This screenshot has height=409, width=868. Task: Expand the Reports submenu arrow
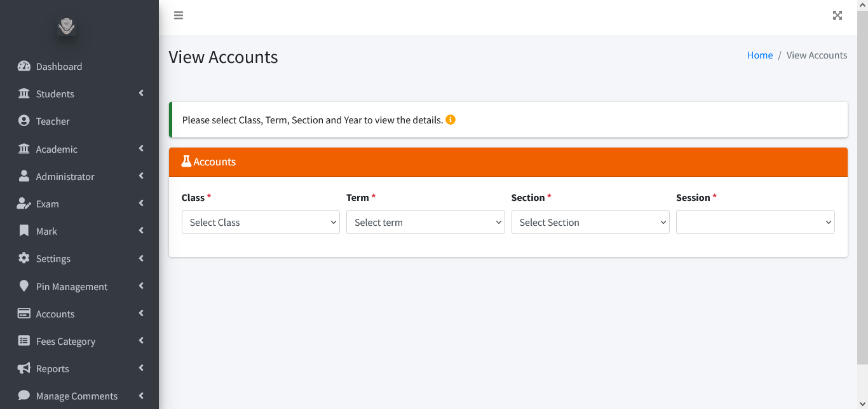click(141, 368)
